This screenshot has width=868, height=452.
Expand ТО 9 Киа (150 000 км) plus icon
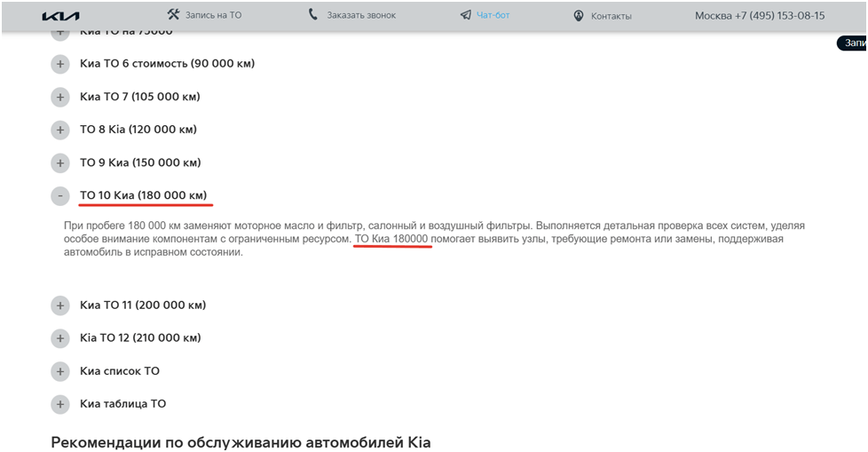(60, 163)
